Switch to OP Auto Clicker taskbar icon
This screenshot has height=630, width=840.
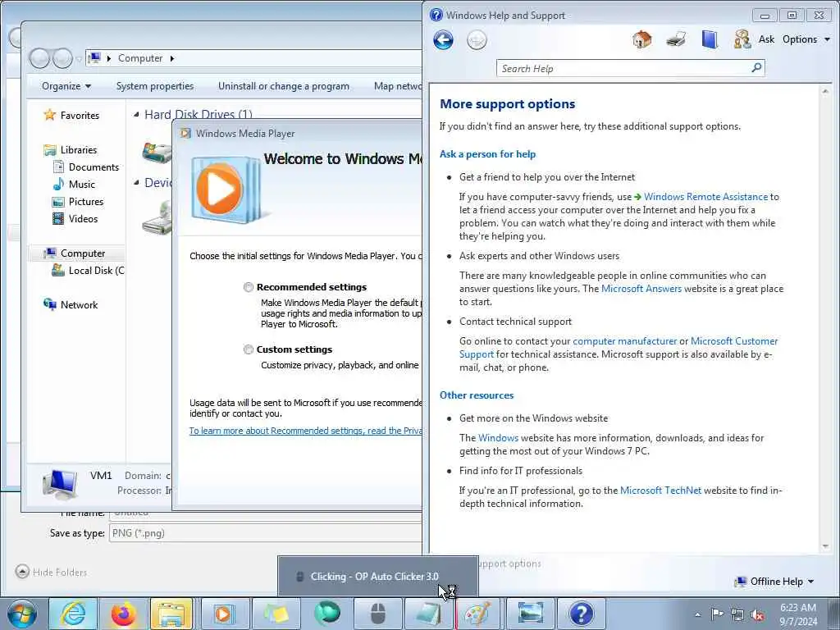(x=377, y=614)
